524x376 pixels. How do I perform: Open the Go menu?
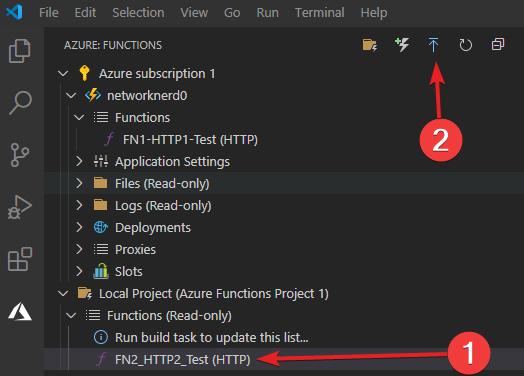pos(232,13)
